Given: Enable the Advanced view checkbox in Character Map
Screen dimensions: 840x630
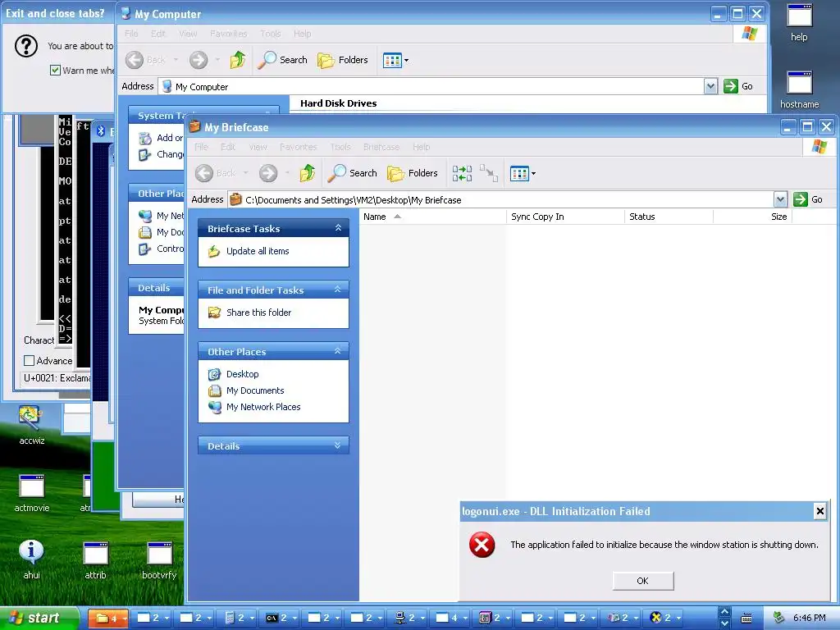Looking at the screenshot, I should (x=29, y=361).
